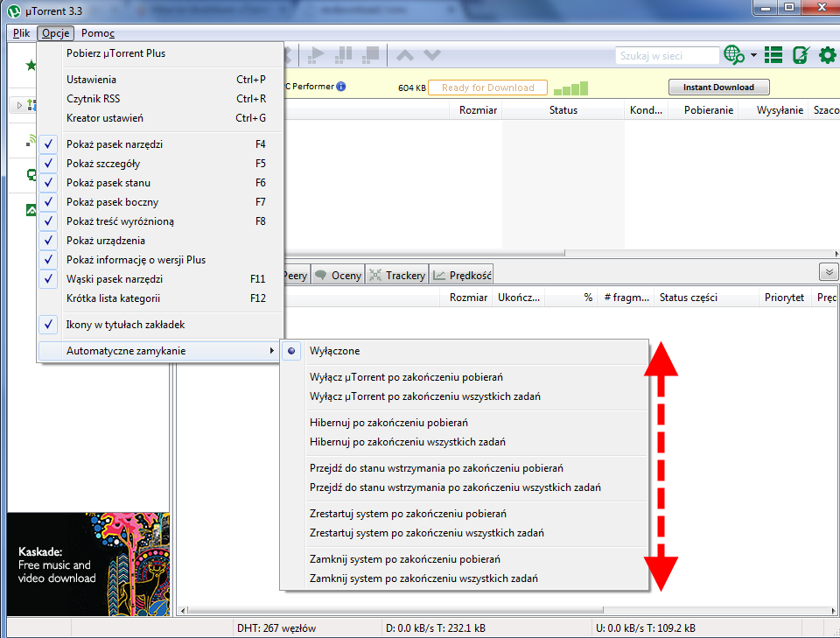Click the stop torrent toolbar icon
The width and height of the screenshot is (840, 638).
coord(371,54)
